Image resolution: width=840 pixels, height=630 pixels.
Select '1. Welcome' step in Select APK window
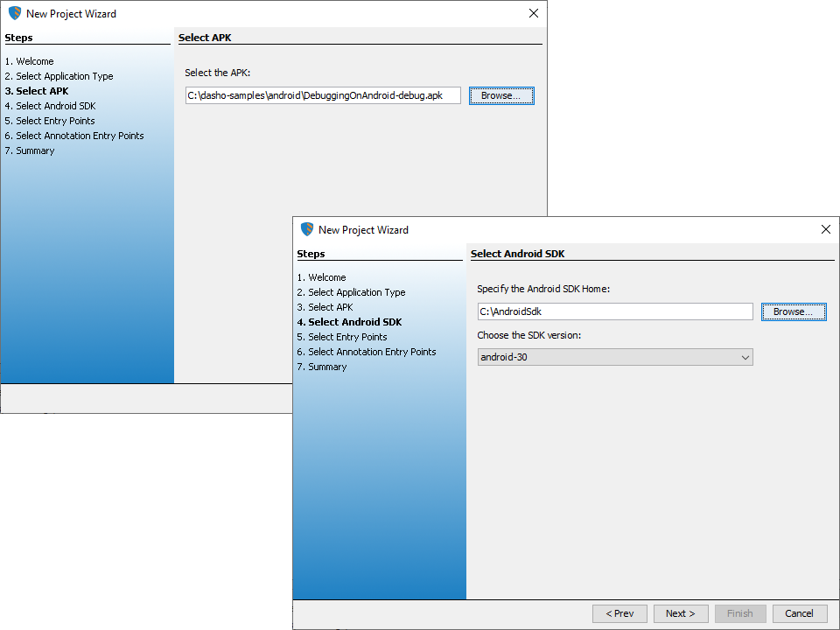pos(30,61)
